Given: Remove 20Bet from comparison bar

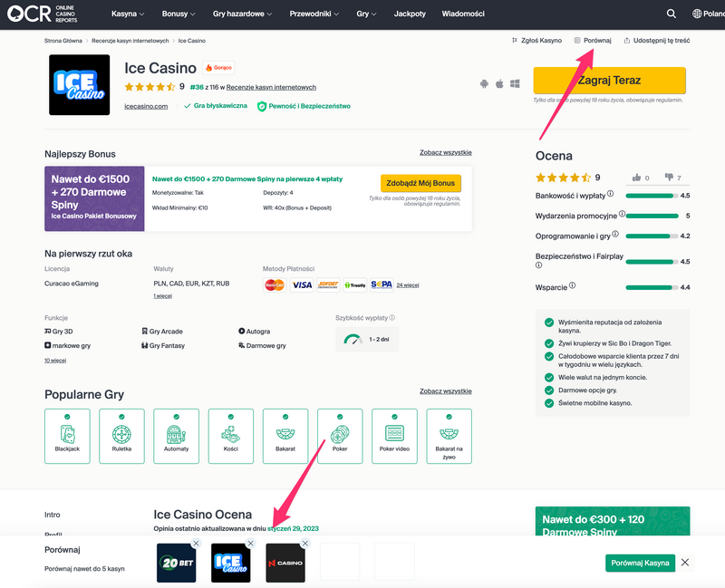Looking at the screenshot, I should 196,544.
